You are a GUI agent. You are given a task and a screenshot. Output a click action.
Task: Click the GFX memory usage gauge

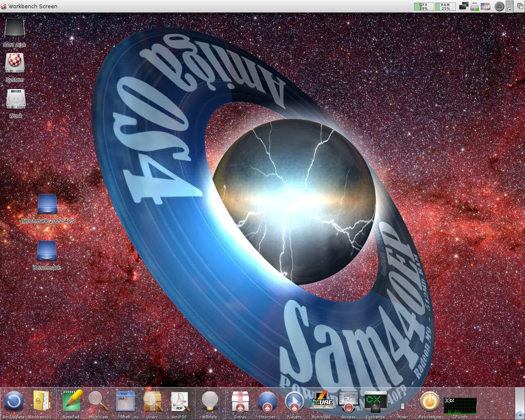[x=424, y=7]
